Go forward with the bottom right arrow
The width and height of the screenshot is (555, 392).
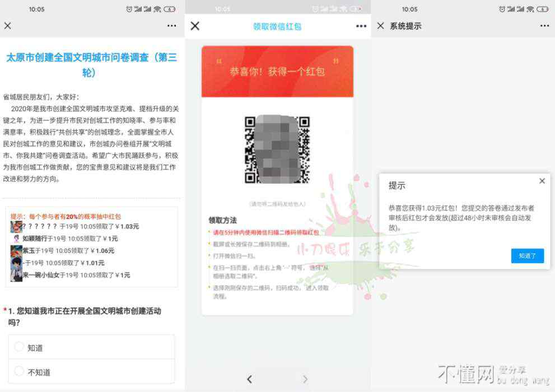click(x=305, y=379)
